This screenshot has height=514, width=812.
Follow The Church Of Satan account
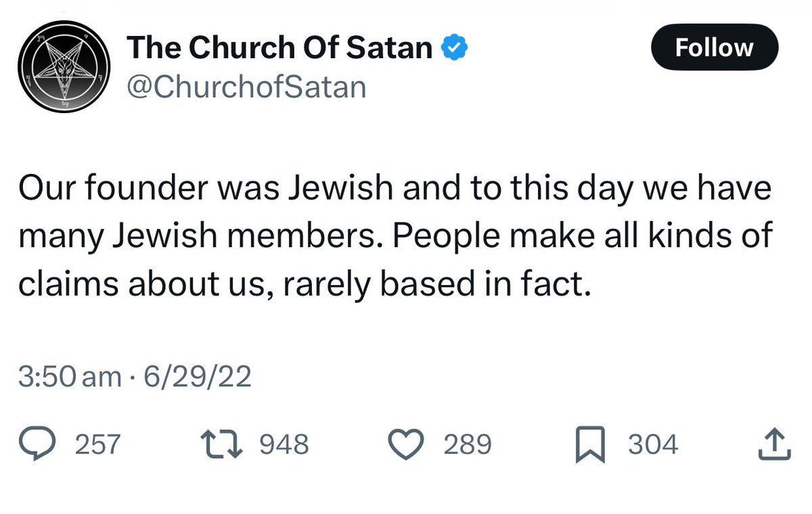coord(714,47)
